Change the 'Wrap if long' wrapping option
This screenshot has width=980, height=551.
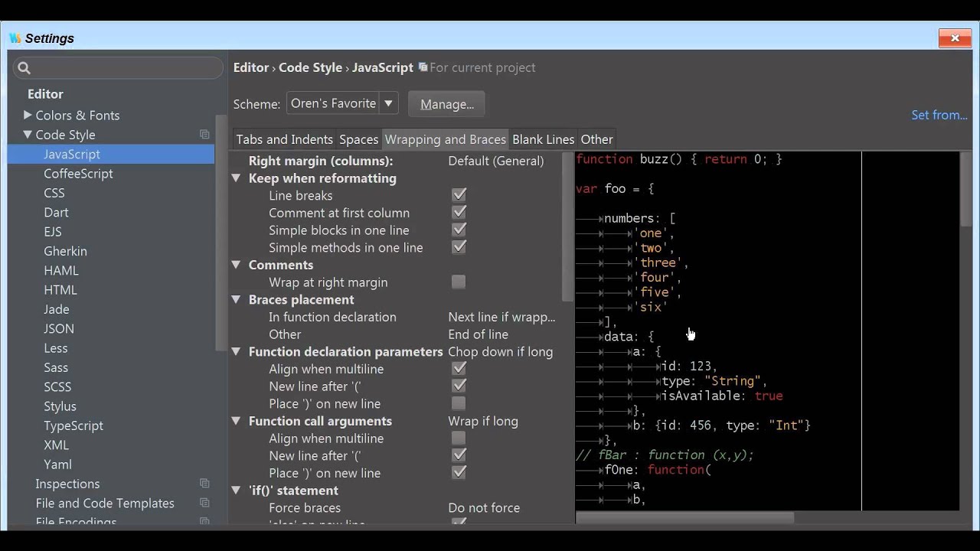pyautogui.click(x=482, y=421)
